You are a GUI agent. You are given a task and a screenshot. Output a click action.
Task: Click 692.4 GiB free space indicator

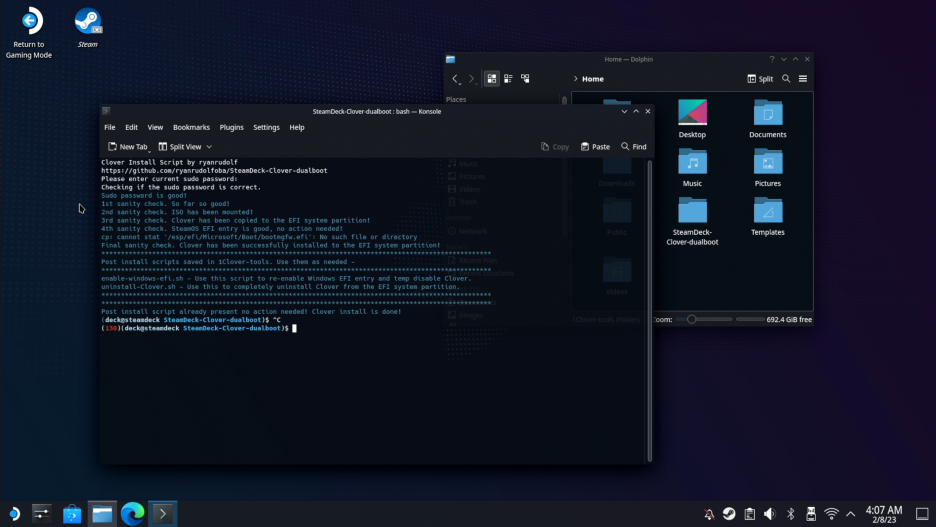[789, 319]
